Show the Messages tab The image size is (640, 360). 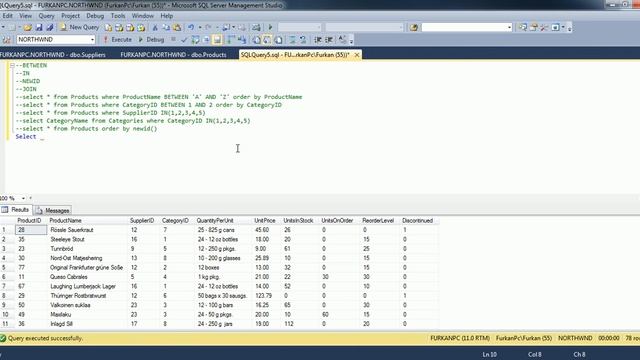click(53, 211)
